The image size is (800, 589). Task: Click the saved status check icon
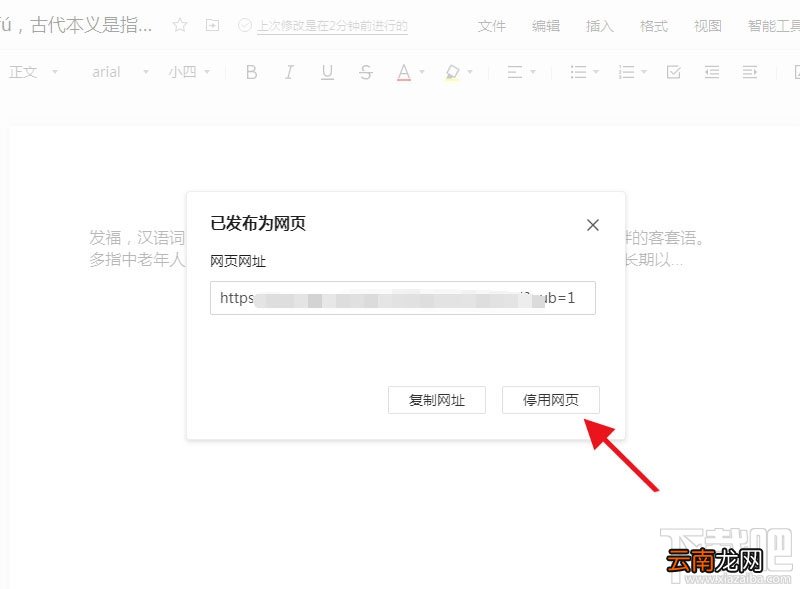tap(245, 24)
